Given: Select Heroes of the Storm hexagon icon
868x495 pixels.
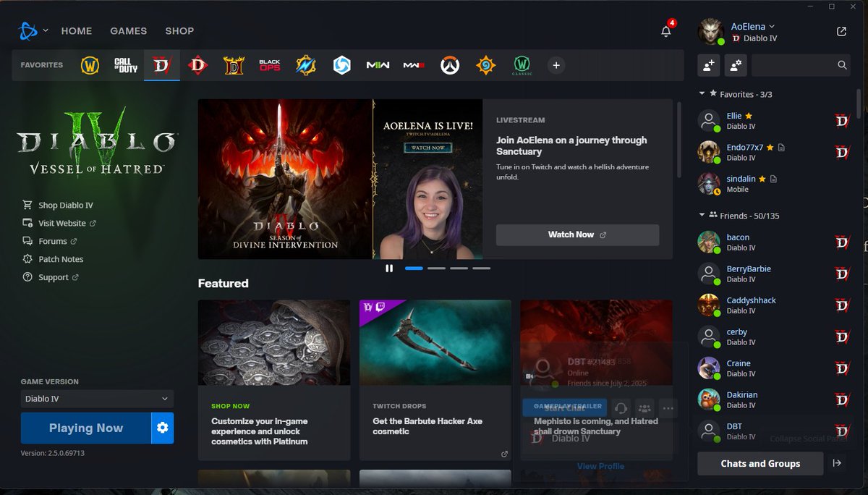Looking at the screenshot, I should (x=341, y=65).
